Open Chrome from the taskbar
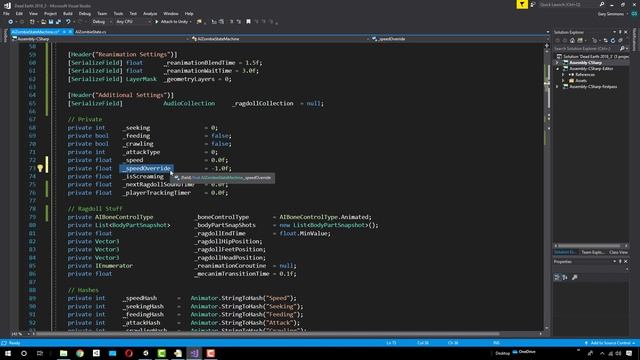This screenshot has height=360, width=640. coord(80,353)
